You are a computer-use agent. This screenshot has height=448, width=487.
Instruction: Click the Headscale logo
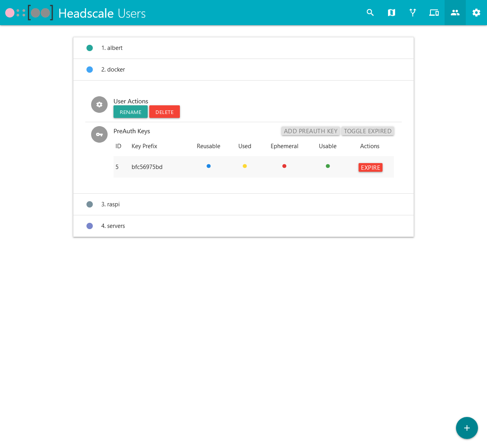pyautogui.click(x=29, y=13)
